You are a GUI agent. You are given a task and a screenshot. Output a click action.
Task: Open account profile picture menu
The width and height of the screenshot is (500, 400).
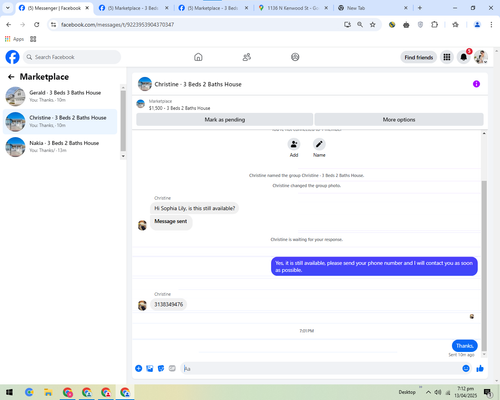coord(481,57)
